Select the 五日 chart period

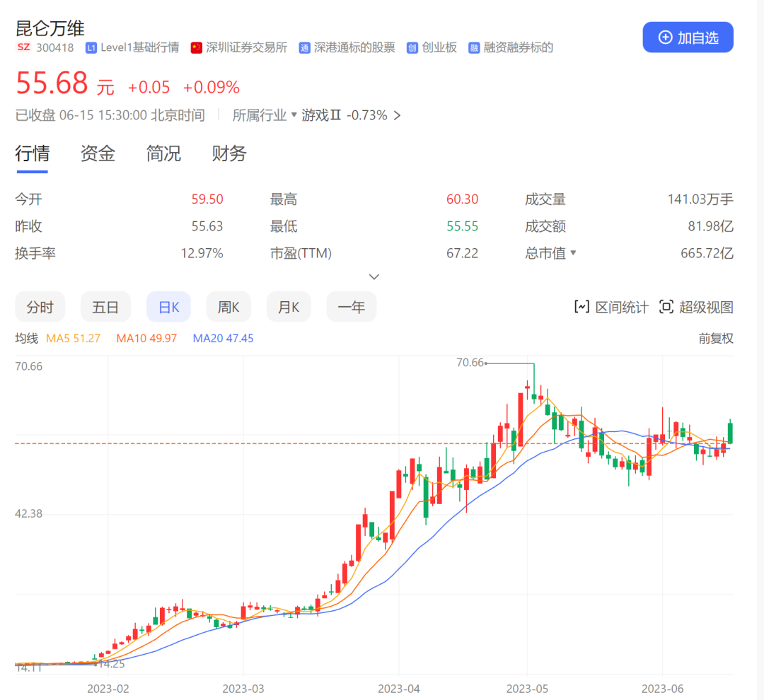[105, 307]
